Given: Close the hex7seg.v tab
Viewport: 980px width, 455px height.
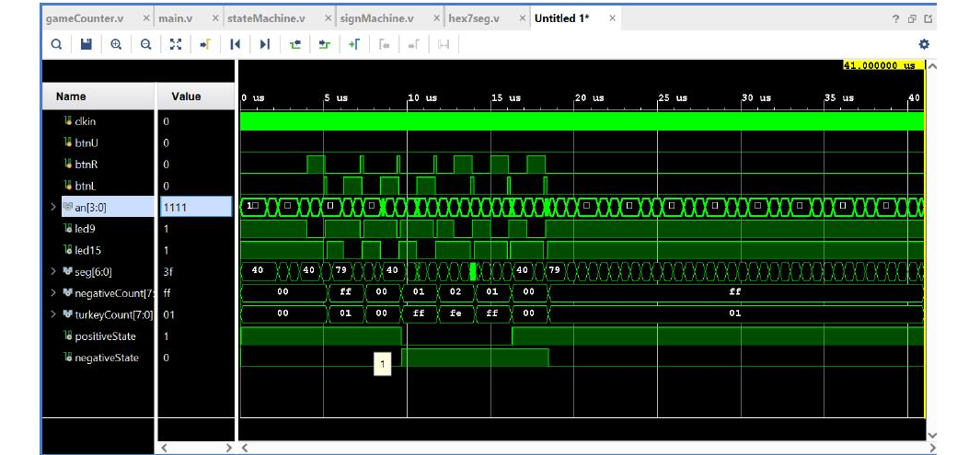Looking at the screenshot, I should point(522,18).
